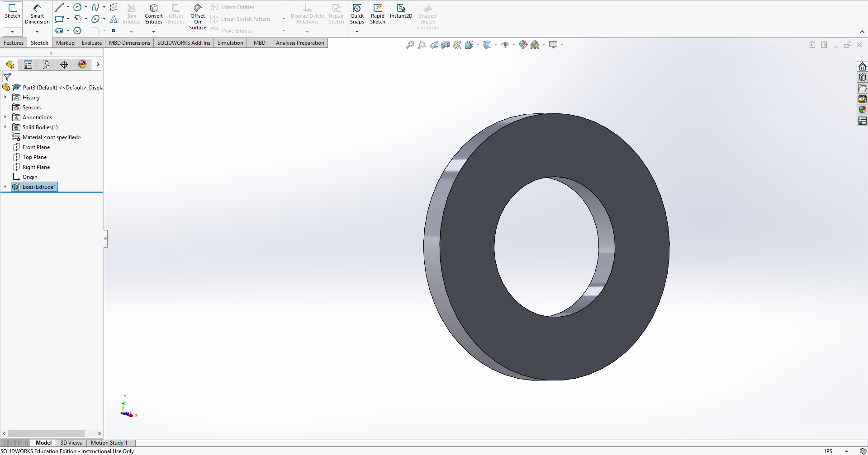Screen dimensions: 868x455
Task: Open the MBD Dimensions tab
Action: [129, 43]
